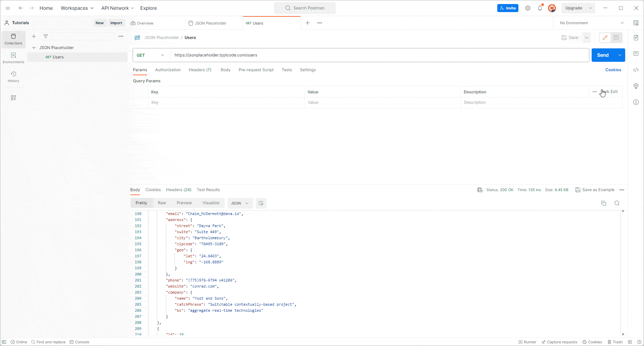Open params table column options ellipsis
This screenshot has height=346, width=644.
595,92
